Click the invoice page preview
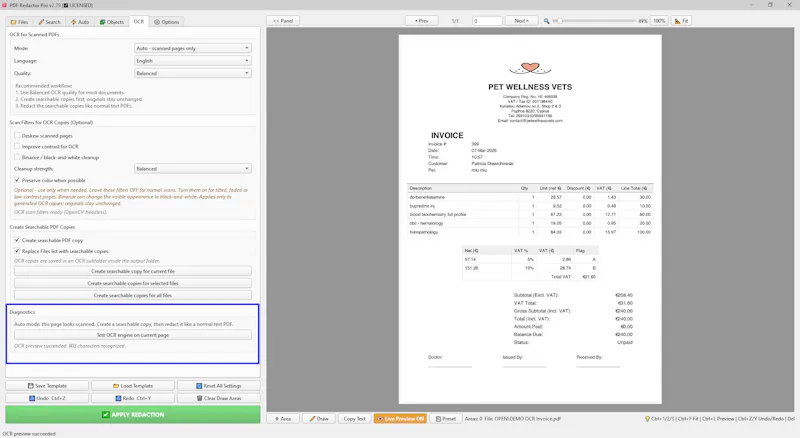Image resolution: width=800 pixels, height=438 pixels. coord(530,220)
